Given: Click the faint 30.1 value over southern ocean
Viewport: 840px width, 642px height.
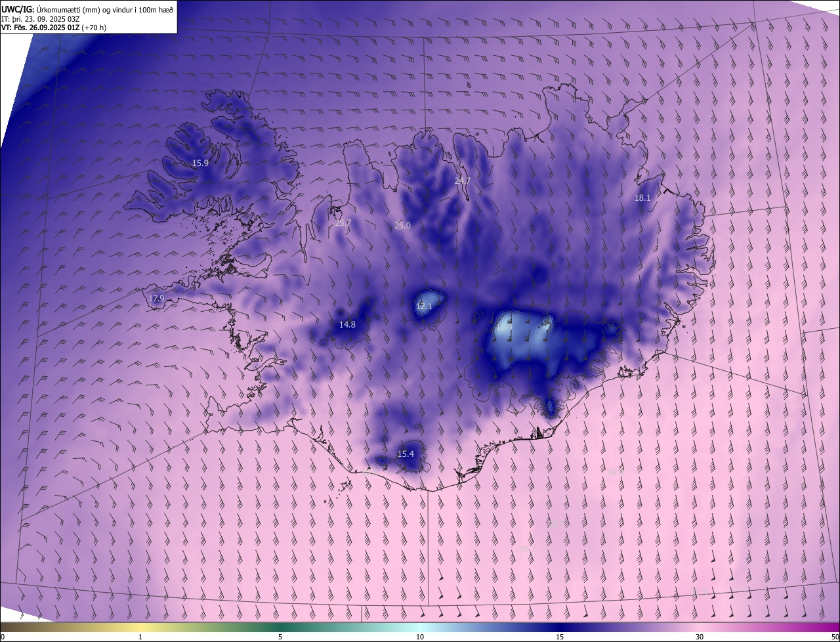Looking at the screenshot, I should [528, 549].
